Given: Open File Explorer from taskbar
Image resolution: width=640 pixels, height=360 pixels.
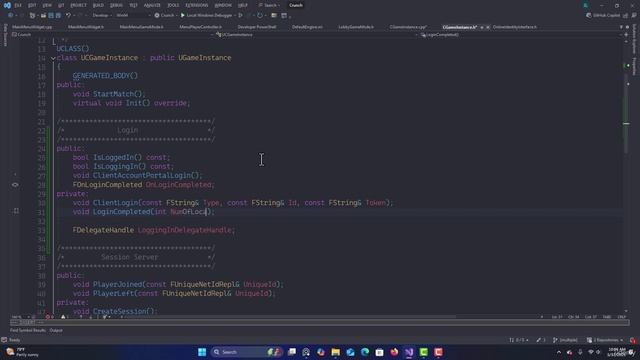Looking at the screenshot, I should pos(336,352).
